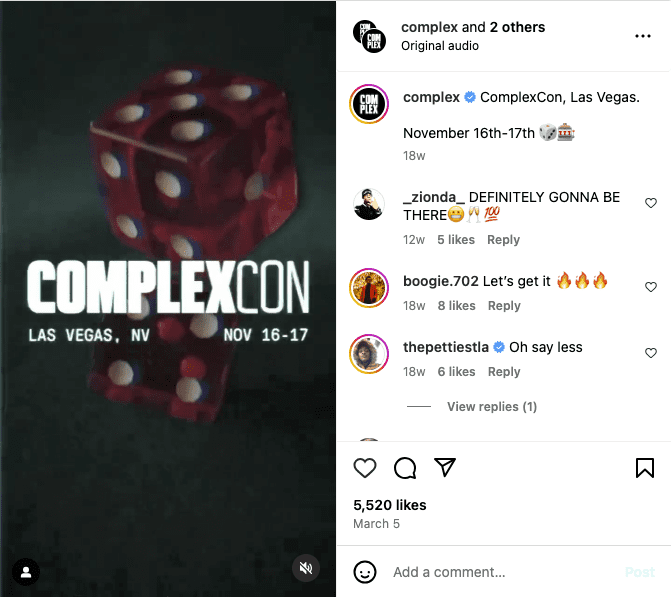Open Original audio link

tap(439, 46)
